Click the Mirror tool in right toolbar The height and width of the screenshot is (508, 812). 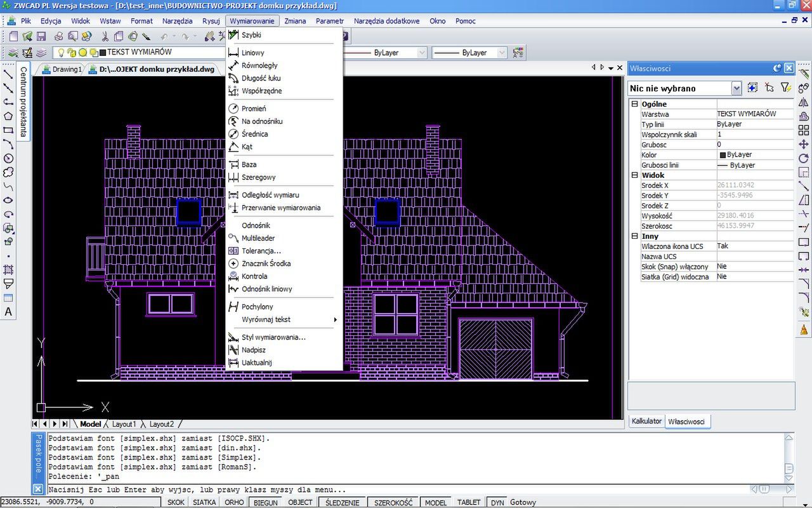pyautogui.click(x=804, y=102)
